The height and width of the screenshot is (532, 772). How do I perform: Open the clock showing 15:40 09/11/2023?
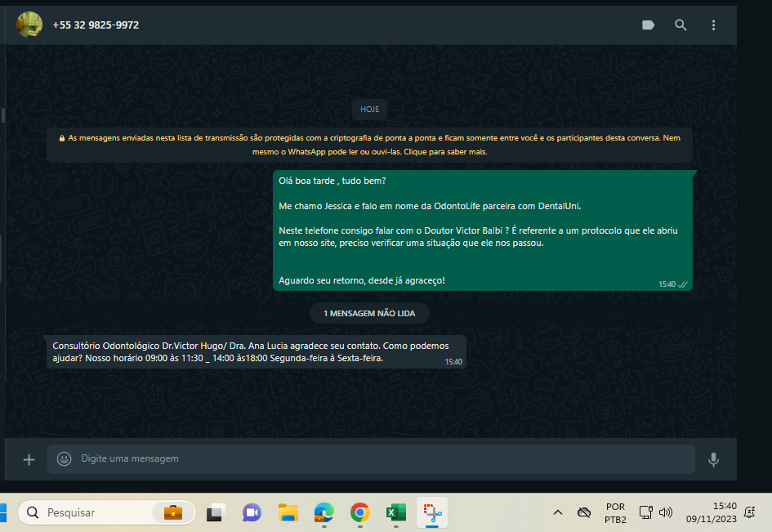712,512
